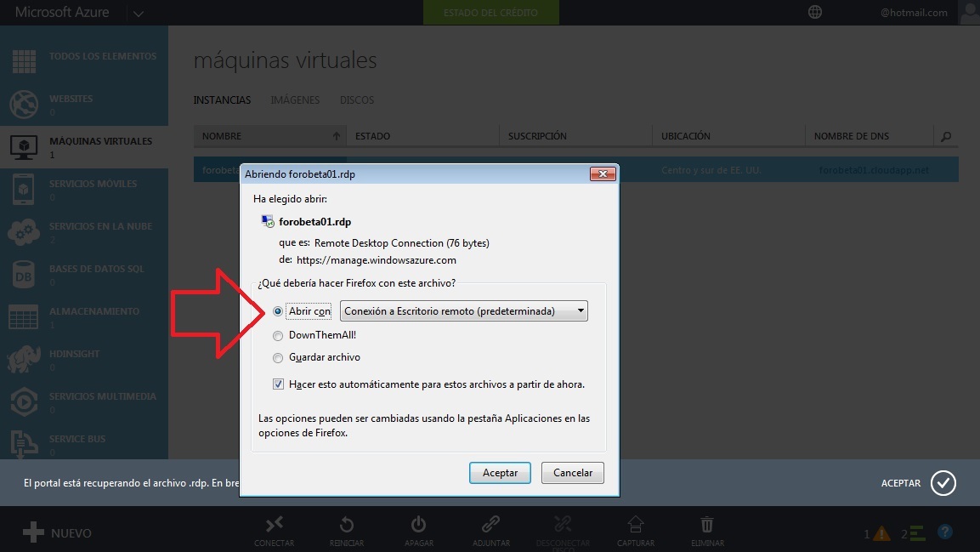Open the Microsoft Azure portal dropdown chevron
The image size is (980, 552).
[x=139, y=13]
